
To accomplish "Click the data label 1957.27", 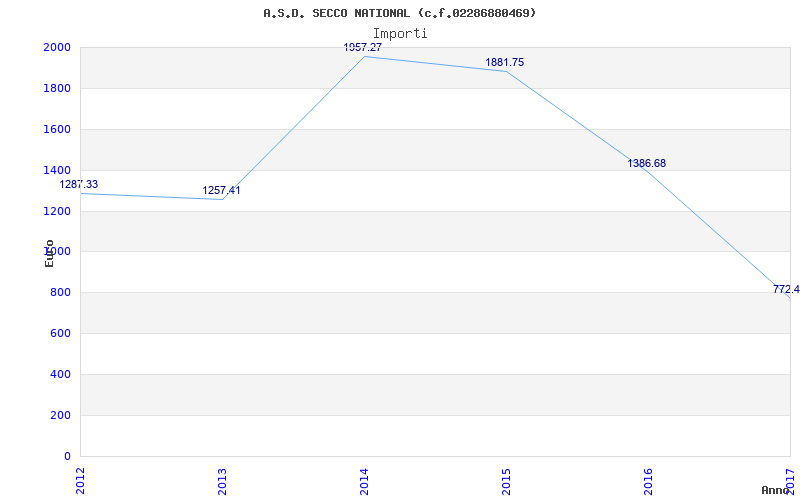I will click(x=363, y=47).
